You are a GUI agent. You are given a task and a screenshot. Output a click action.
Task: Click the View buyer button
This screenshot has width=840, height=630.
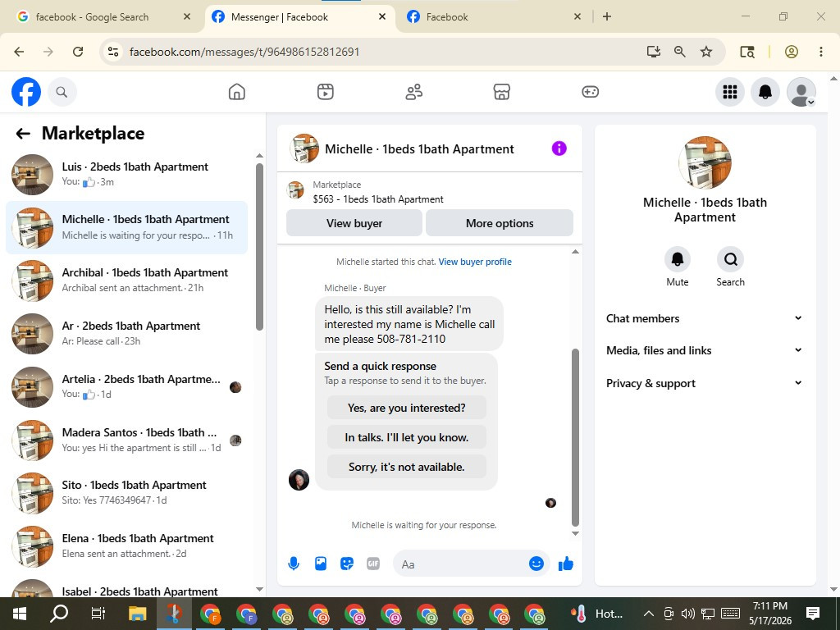pos(354,223)
